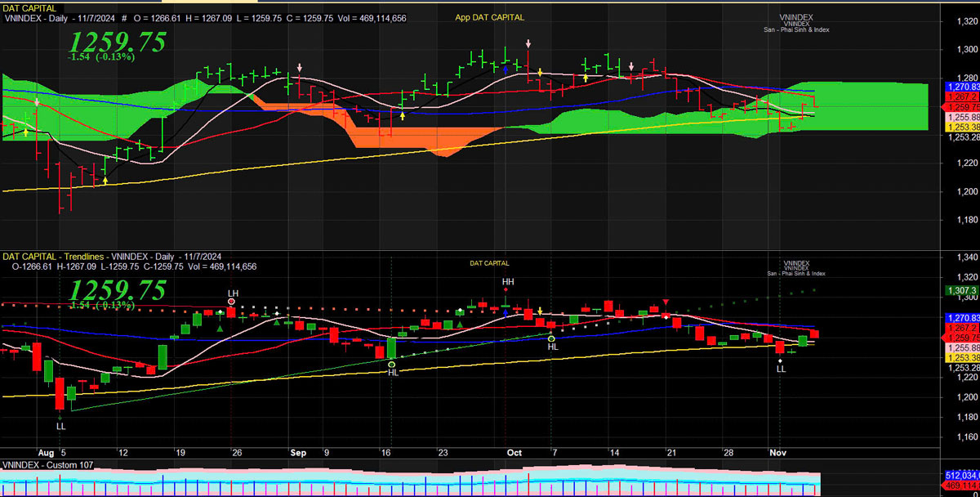
Task: Click the App DAT CAPITAL chart title
Action: (x=490, y=17)
